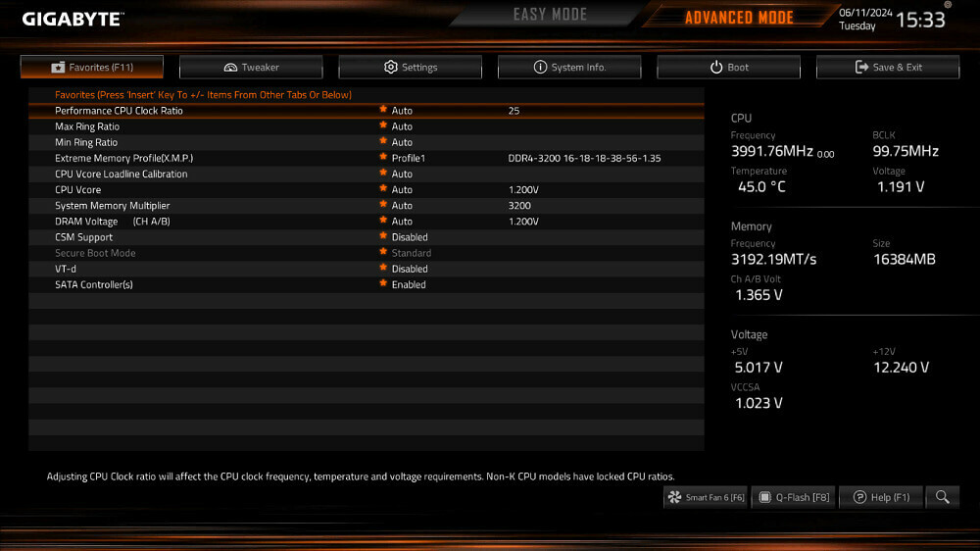
Task: Select the Performance CPU Clock Ratio row
Action: coord(367,111)
